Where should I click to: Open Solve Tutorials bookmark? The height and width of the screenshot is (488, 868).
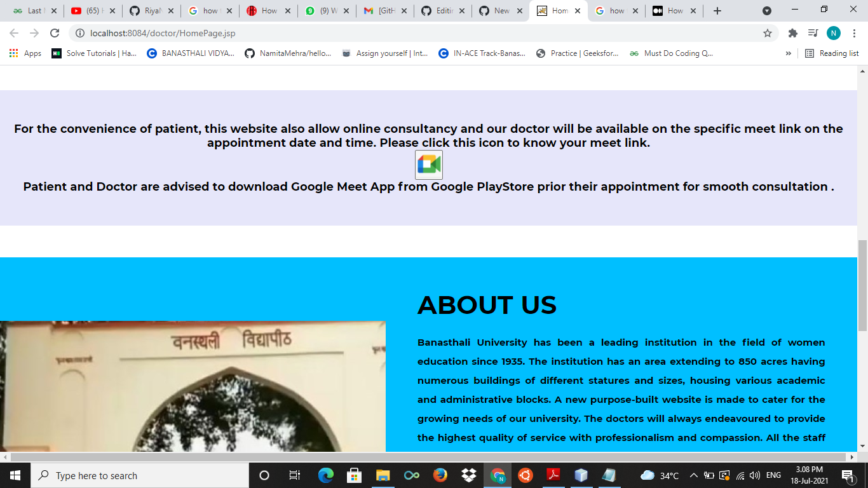(x=94, y=53)
